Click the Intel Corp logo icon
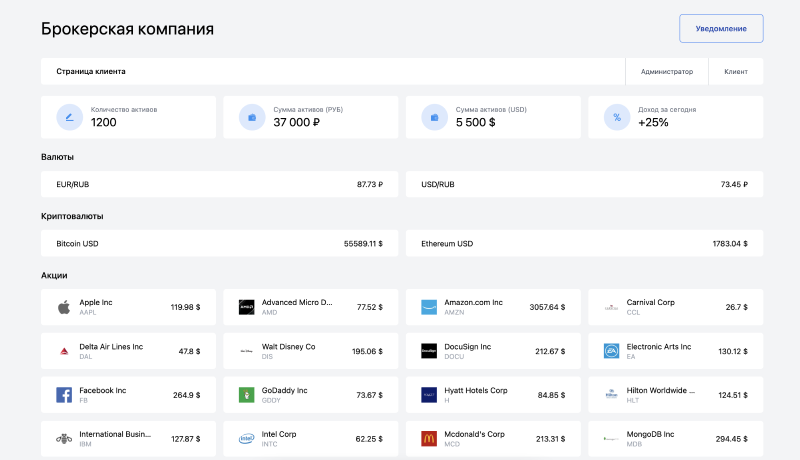 pos(246,438)
